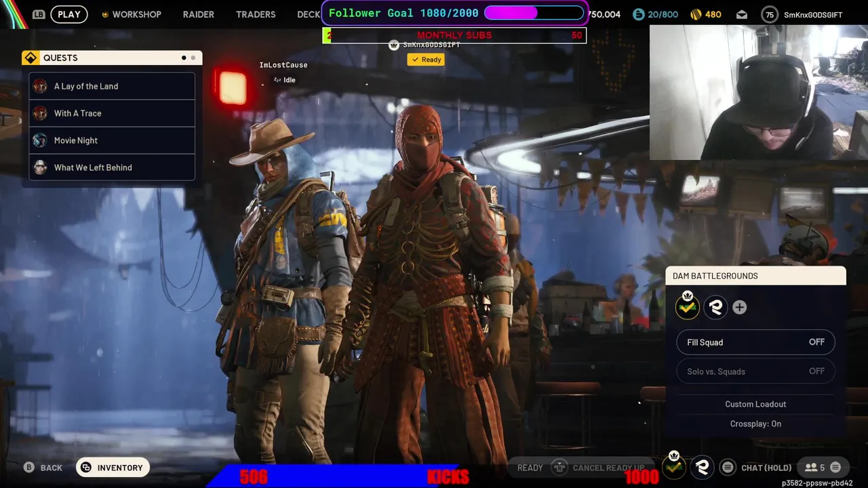Select quest What We Left Behind
Viewport: 868px width, 488px height.
point(112,167)
